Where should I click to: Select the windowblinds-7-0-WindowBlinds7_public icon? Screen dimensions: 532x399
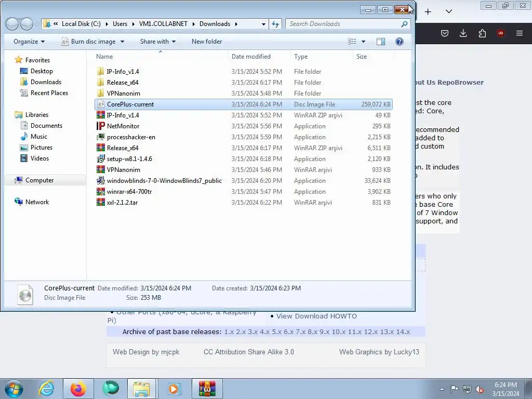(100, 180)
